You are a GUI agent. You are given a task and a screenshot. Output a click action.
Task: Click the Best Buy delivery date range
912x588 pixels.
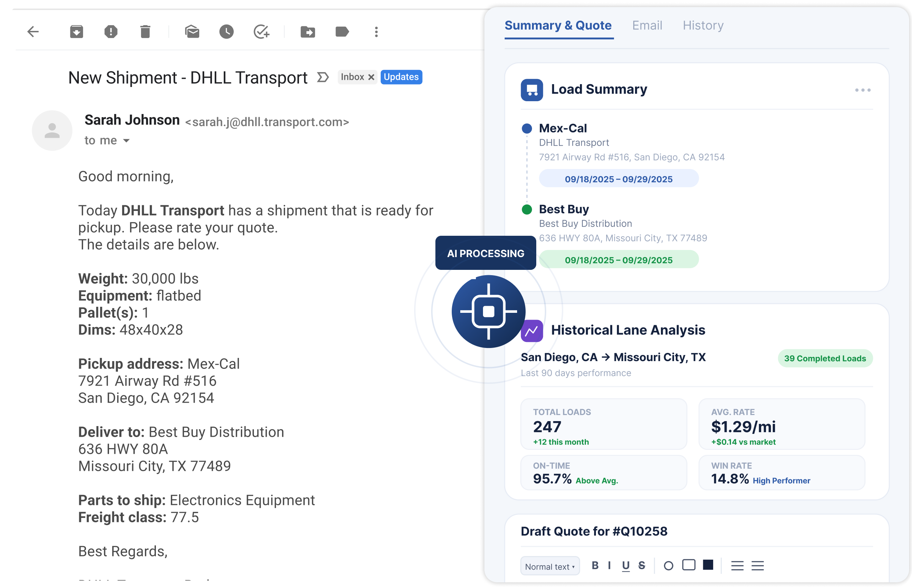pyautogui.click(x=619, y=260)
